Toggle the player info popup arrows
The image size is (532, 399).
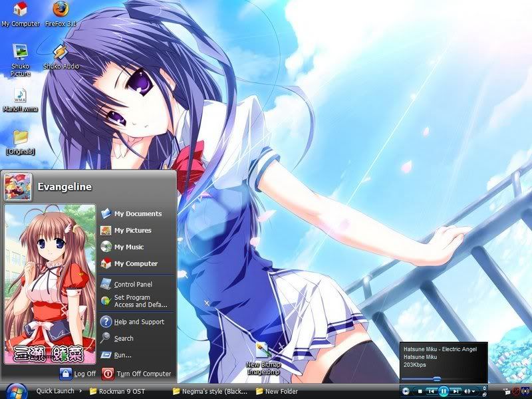coord(485,388)
